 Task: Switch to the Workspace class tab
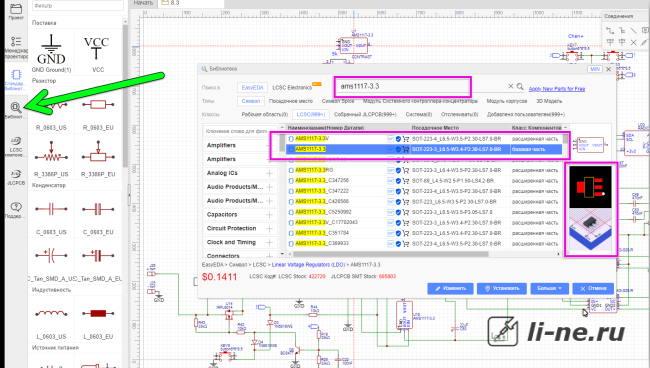264,114
